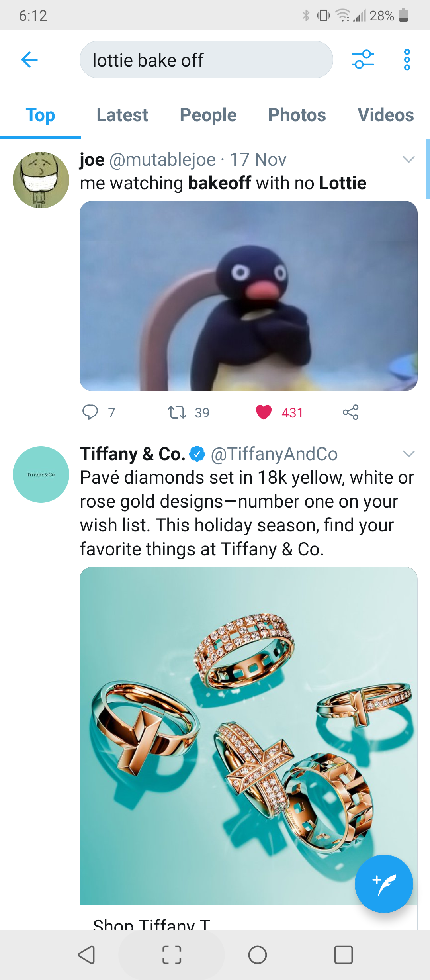430x980 pixels.
Task: Open the search filters icon
Action: coord(363,59)
